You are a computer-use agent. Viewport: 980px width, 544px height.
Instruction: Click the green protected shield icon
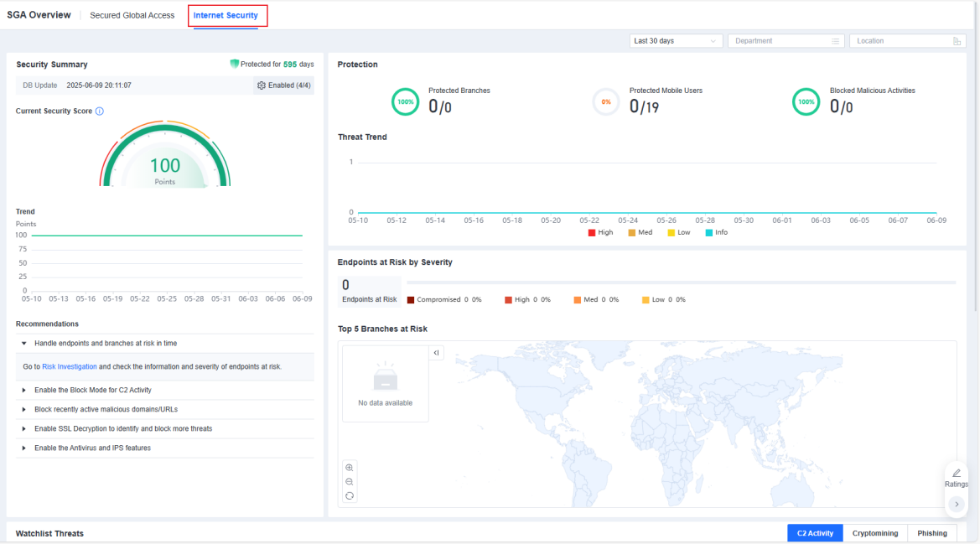click(x=235, y=64)
